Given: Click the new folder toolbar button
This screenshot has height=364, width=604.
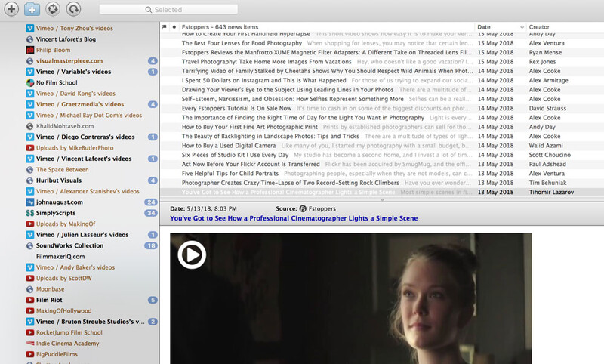Looking at the screenshot, I should (x=32, y=9).
